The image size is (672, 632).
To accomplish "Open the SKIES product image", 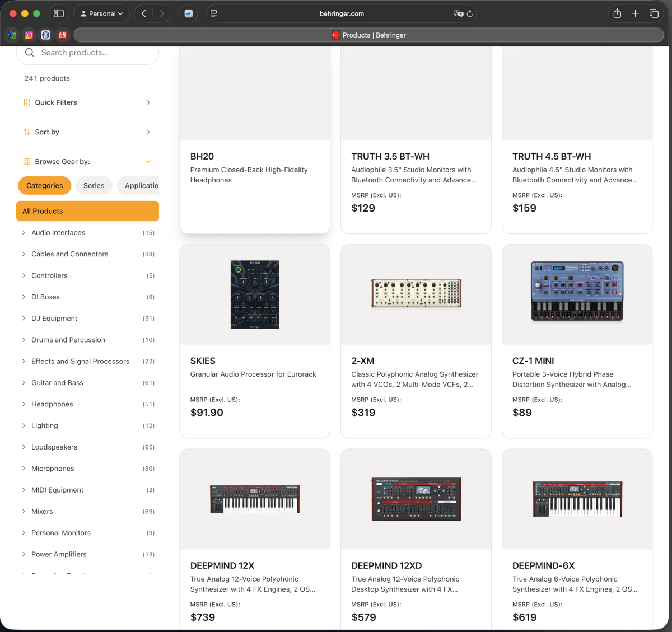I will click(255, 294).
